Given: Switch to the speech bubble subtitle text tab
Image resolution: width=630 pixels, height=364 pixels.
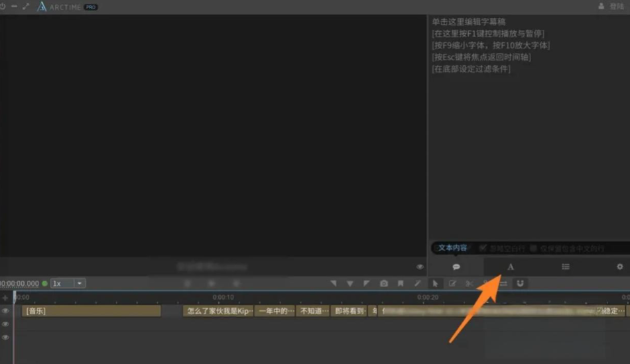Looking at the screenshot, I should (x=456, y=267).
